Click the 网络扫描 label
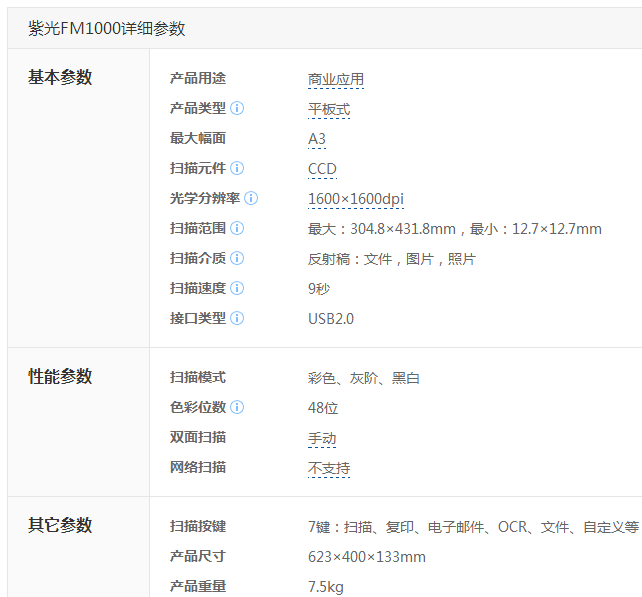Screen dimensions: 642x597 tap(198, 467)
